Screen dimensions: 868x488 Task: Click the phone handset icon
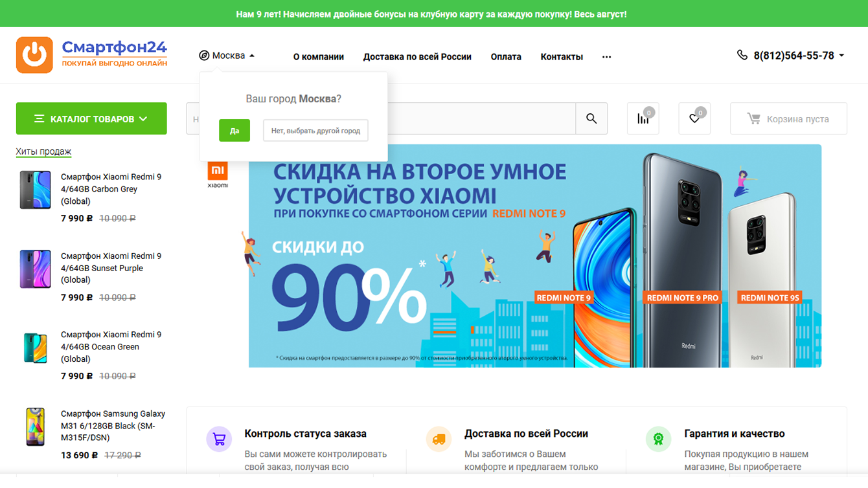click(742, 55)
